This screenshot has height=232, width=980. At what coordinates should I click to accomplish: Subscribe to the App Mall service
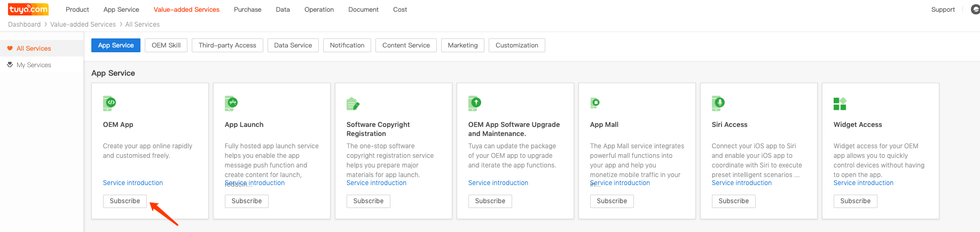(x=612, y=201)
